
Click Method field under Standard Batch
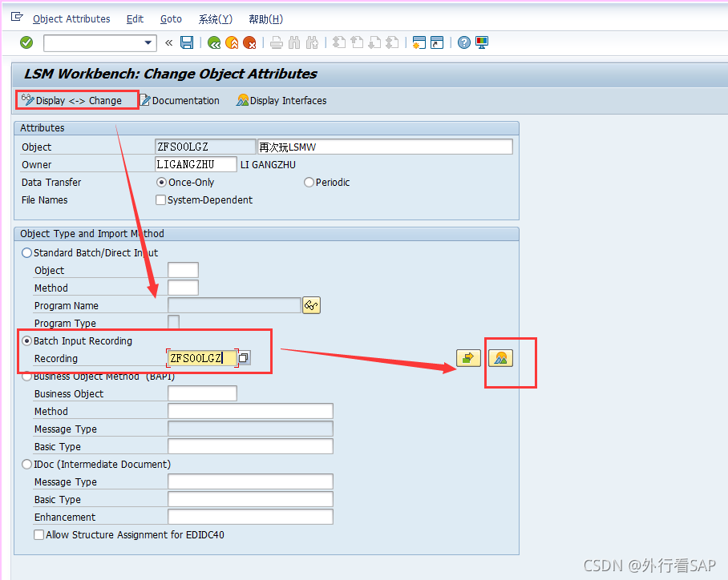(183, 288)
